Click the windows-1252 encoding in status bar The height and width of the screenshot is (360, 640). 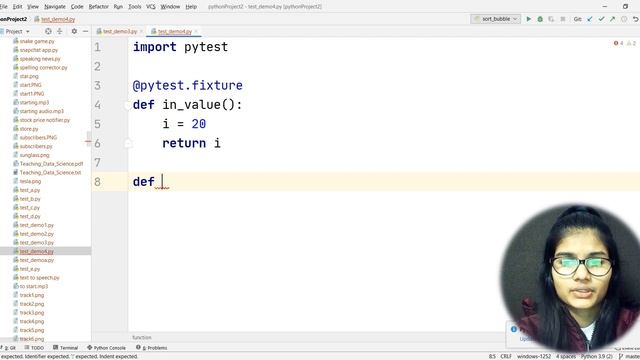(533, 356)
